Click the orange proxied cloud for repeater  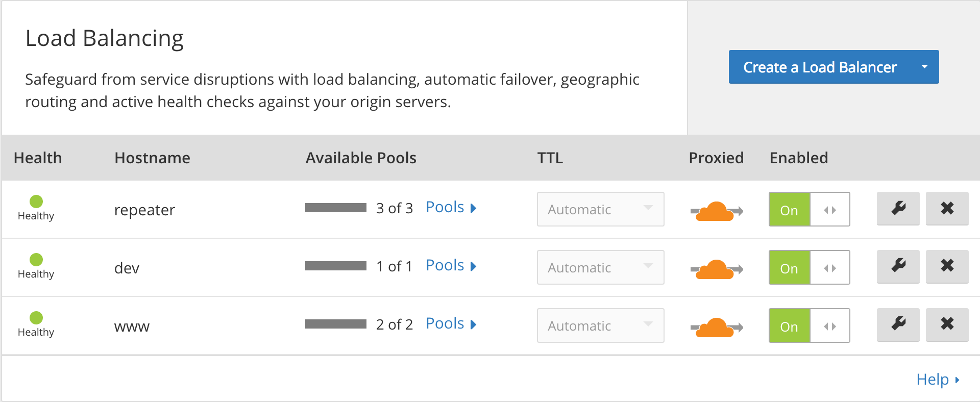(717, 211)
